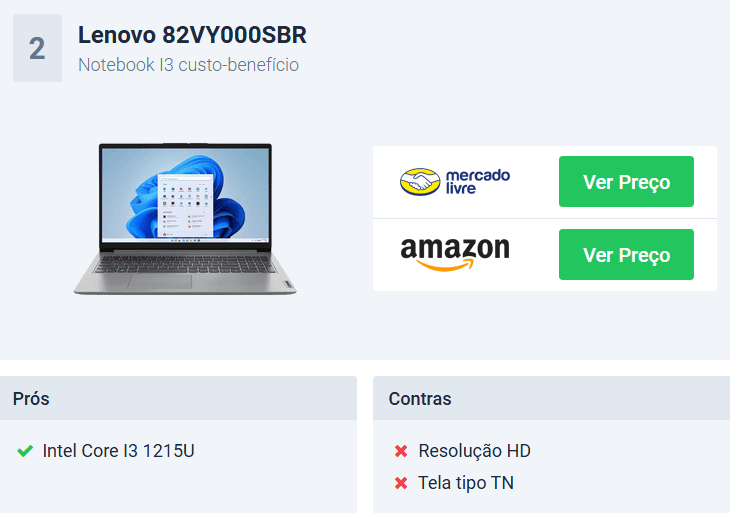730x513 pixels.
Task: Click the laptop touchpad in the product photo
Action: [160, 282]
